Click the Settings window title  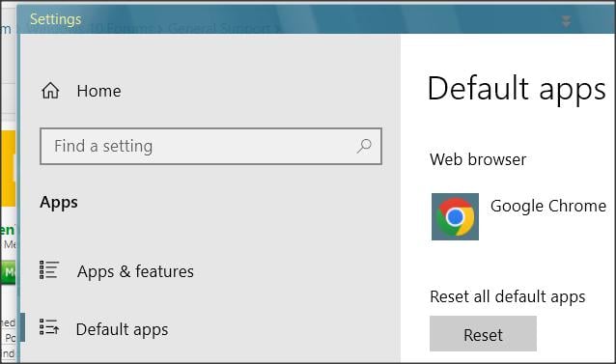(56, 19)
